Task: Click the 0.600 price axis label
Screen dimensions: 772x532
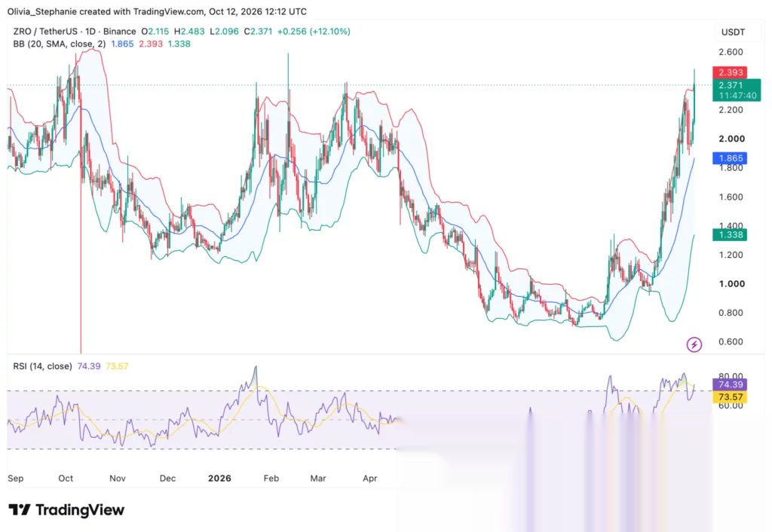Action: 731,341
